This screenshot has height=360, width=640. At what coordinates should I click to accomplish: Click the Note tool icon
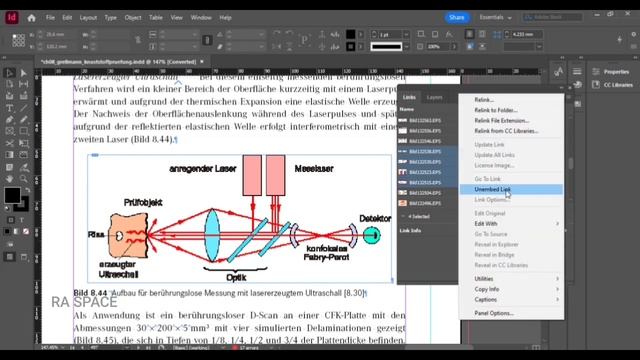click(9, 167)
